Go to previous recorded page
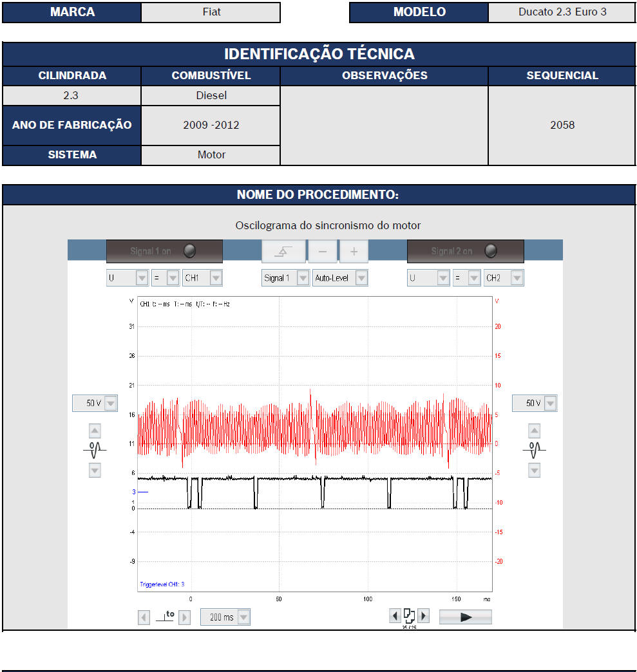 [395, 616]
